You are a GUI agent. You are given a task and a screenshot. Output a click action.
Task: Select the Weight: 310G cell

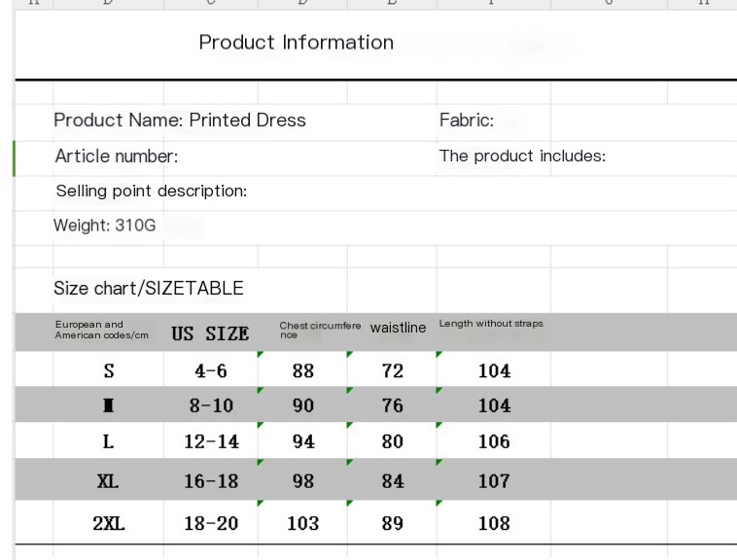[x=102, y=227]
